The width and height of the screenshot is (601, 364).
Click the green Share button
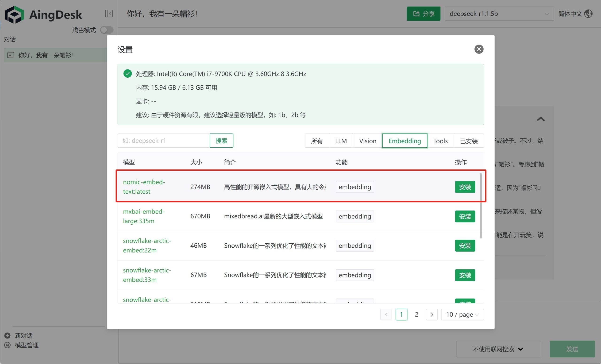pos(423,14)
